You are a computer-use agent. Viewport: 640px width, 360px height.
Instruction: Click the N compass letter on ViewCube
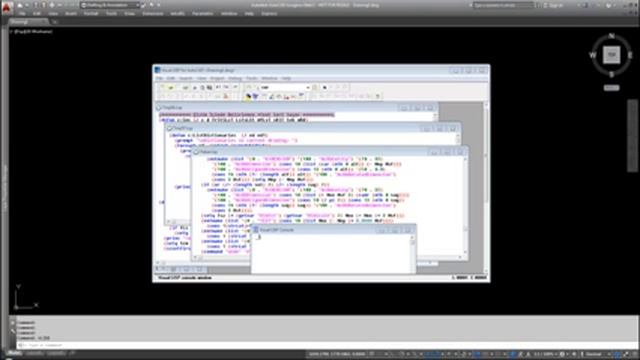611,36
